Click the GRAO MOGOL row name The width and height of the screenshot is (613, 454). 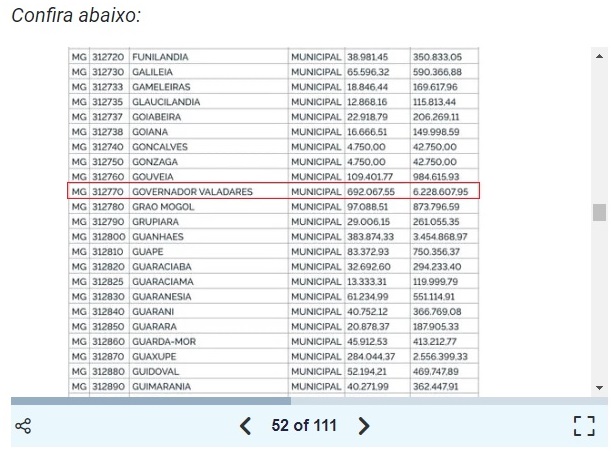[x=162, y=206]
